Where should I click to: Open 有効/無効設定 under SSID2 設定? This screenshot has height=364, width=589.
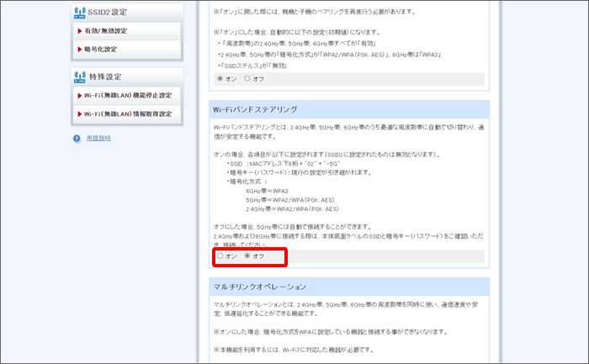pos(126,31)
